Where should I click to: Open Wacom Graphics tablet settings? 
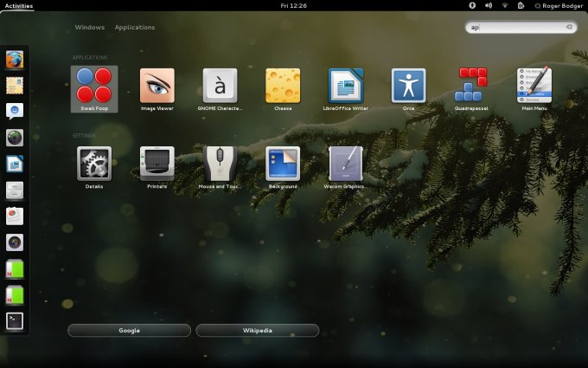coord(345,167)
